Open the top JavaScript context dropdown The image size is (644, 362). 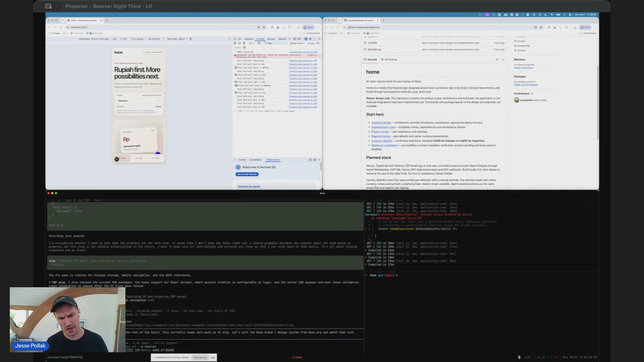pyautogui.click(x=252, y=43)
